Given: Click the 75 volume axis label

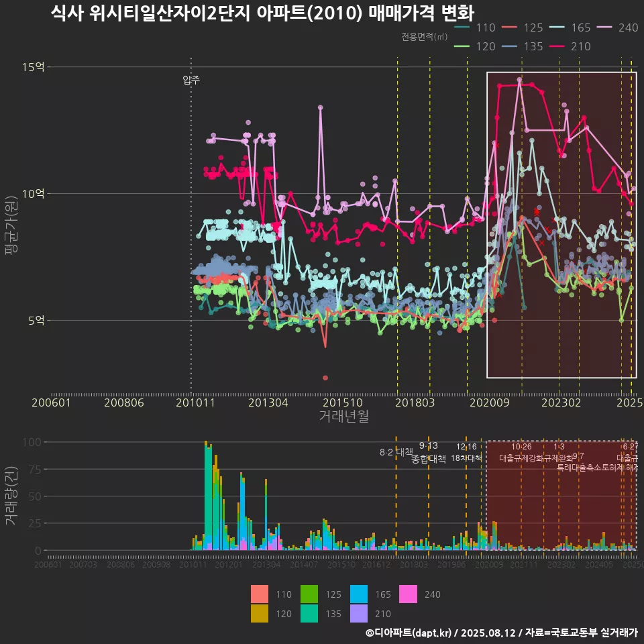Looking at the screenshot, I should 36,469.
